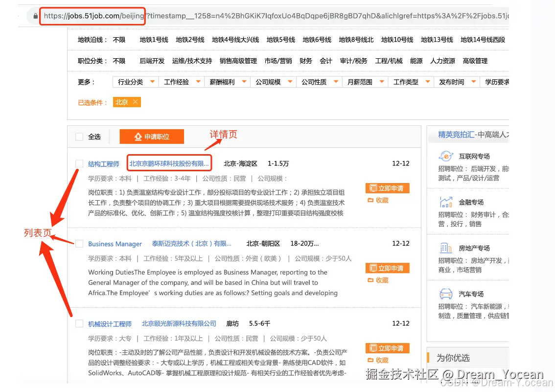Image resolution: width=555 pixels, height=392 pixels.
Task: Check the checkbox beside 结构工程师
Action: [79, 163]
